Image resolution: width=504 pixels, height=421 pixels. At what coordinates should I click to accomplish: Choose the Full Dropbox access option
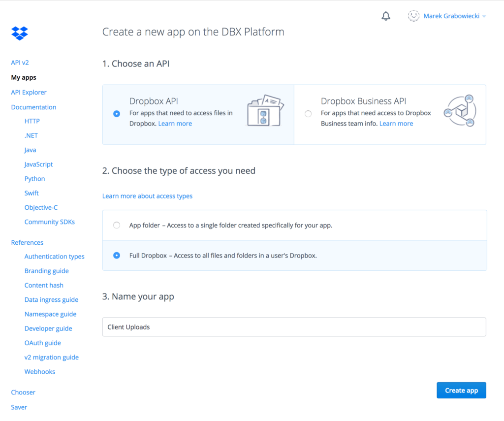click(x=117, y=256)
